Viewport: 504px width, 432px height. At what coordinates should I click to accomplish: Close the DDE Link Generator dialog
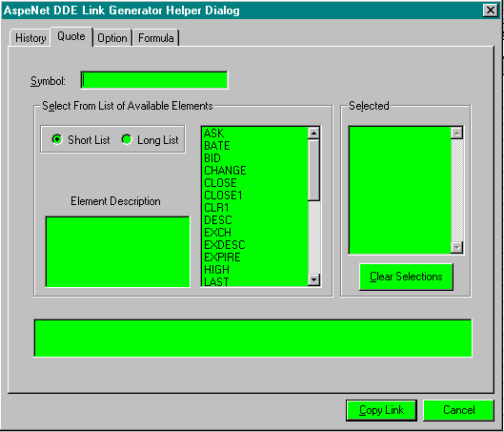click(x=491, y=10)
